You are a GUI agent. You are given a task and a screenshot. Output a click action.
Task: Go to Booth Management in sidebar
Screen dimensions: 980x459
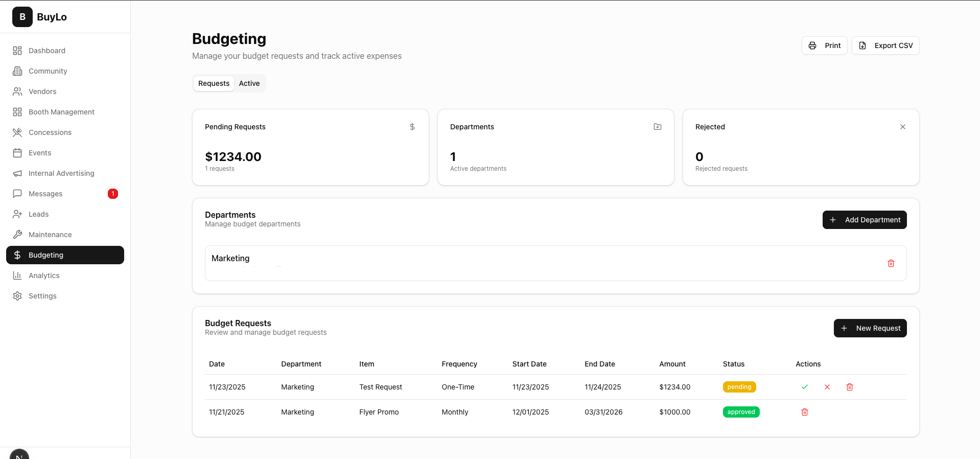click(61, 112)
